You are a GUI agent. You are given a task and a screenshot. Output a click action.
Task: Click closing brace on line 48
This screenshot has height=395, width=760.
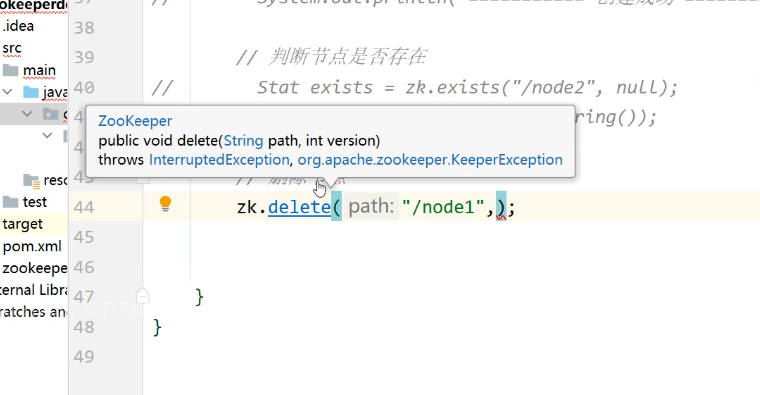tap(157, 327)
